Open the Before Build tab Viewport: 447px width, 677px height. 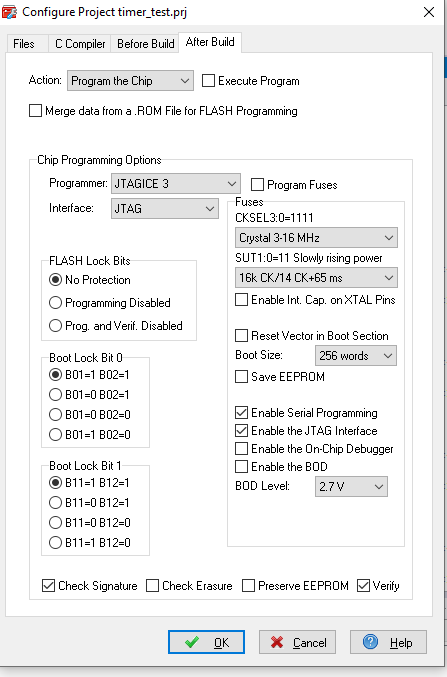tap(146, 44)
